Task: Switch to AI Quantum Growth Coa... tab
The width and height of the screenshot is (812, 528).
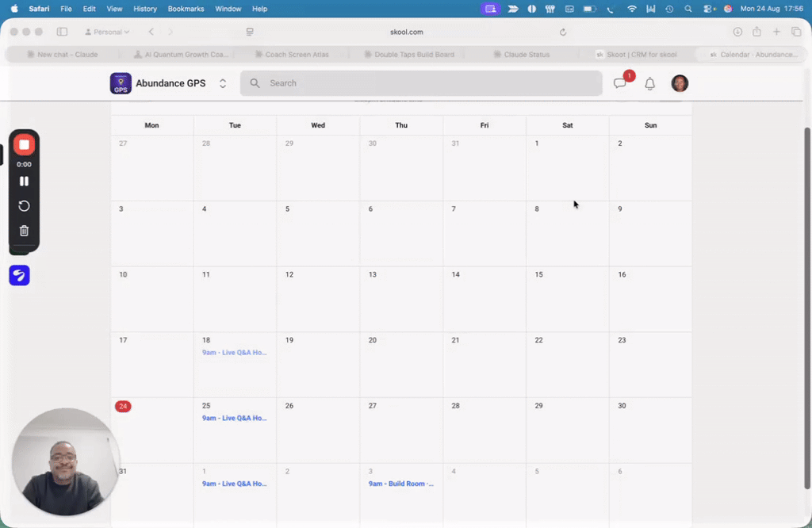Action: point(181,55)
